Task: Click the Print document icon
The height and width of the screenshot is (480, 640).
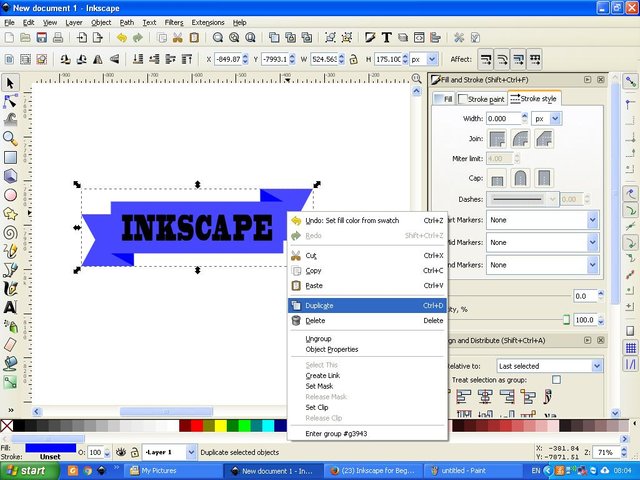Action: point(58,38)
